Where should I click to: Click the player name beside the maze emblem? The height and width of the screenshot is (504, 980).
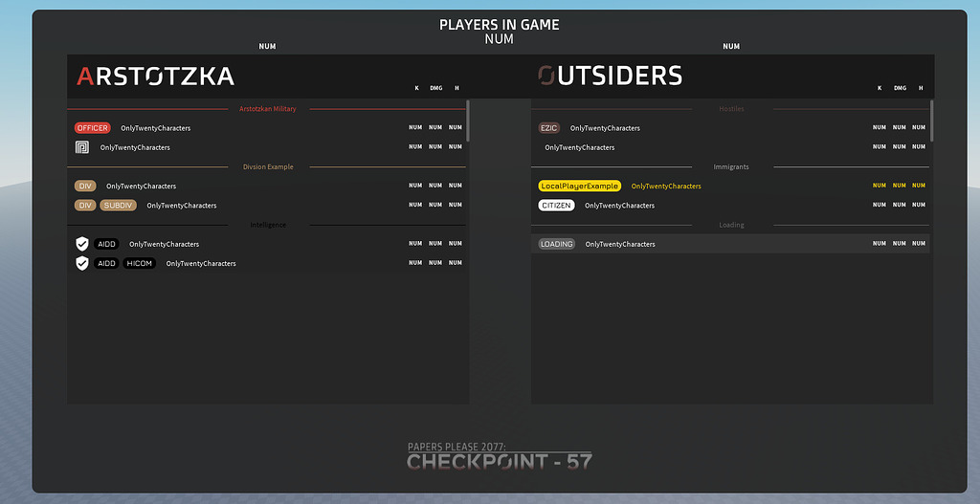pos(135,147)
